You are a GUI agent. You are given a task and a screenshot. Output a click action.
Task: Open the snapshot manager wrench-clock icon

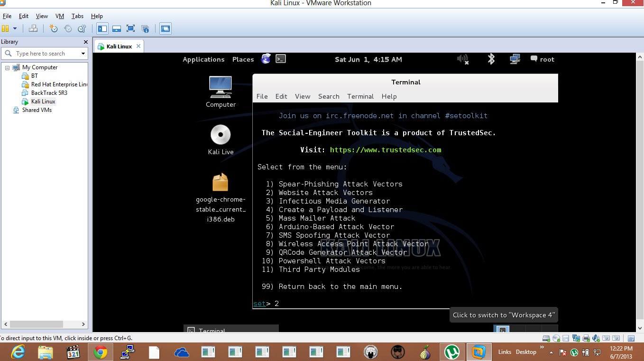click(x=82, y=28)
